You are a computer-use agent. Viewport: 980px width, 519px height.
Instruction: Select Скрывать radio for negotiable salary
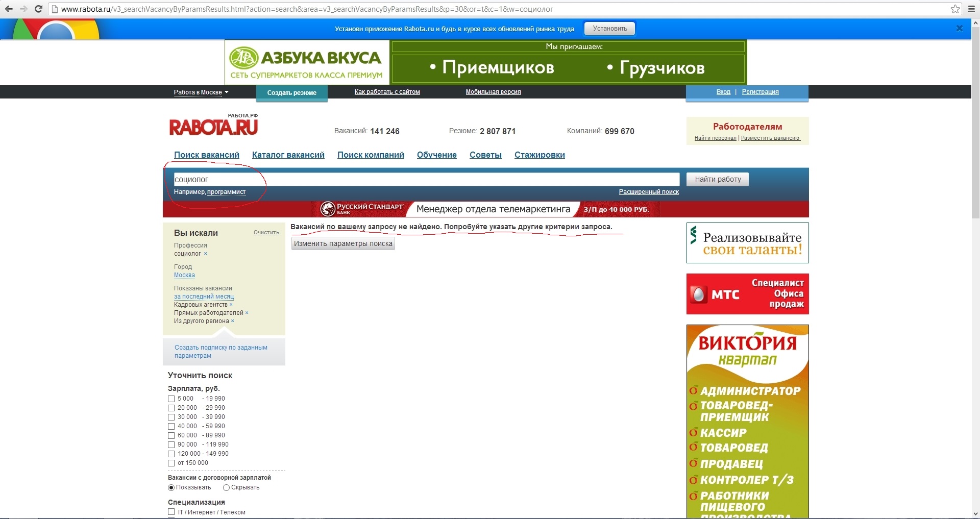click(x=226, y=488)
